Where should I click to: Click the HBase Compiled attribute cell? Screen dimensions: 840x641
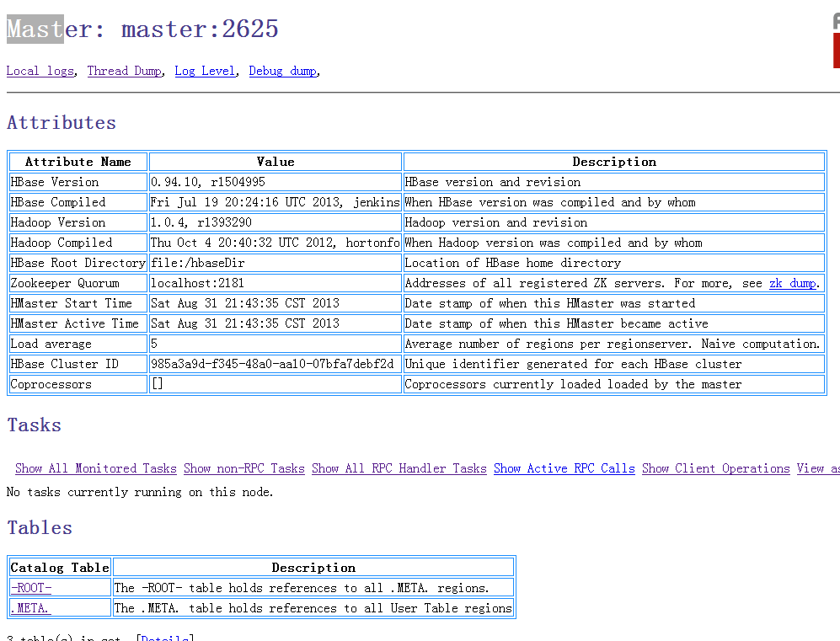[x=78, y=202]
